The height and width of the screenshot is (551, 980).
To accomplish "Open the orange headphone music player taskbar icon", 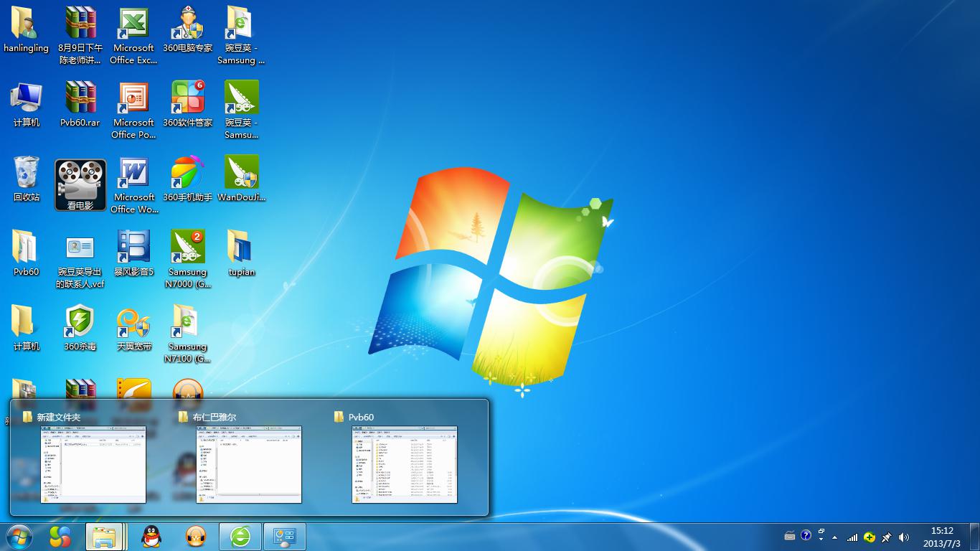I will tap(196, 537).
